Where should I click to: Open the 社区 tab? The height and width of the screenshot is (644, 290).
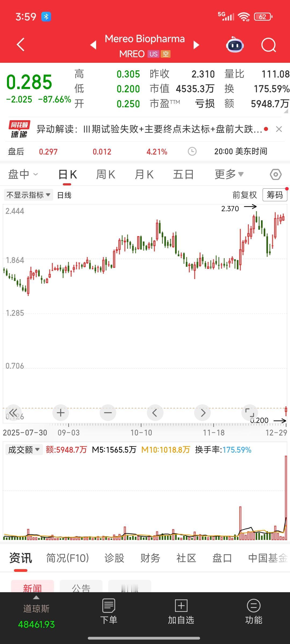click(x=186, y=558)
